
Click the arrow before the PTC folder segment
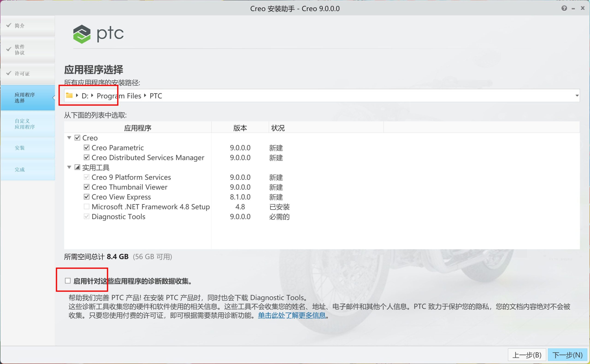(x=145, y=96)
